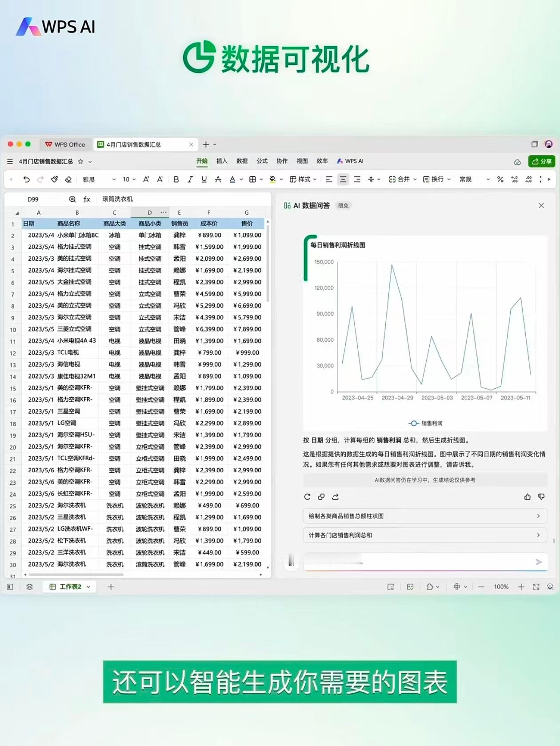The height and width of the screenshot is (746, 560).
Task: Open the WPS AI tab
Action: [350, 161]
